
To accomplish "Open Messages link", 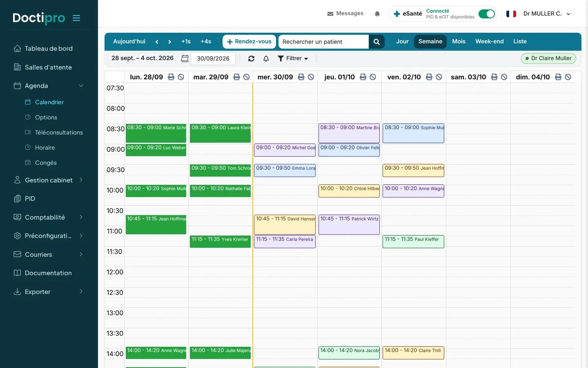I will (x=345, y=13).
